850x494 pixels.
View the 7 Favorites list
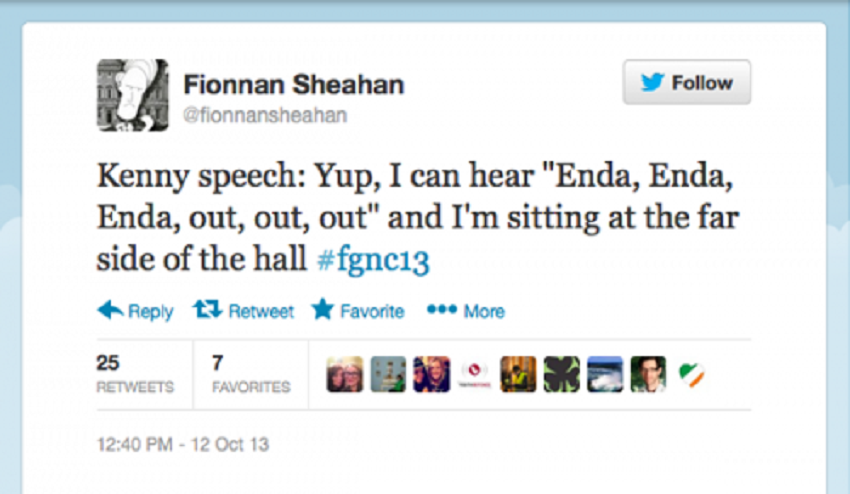coord(251,374)
